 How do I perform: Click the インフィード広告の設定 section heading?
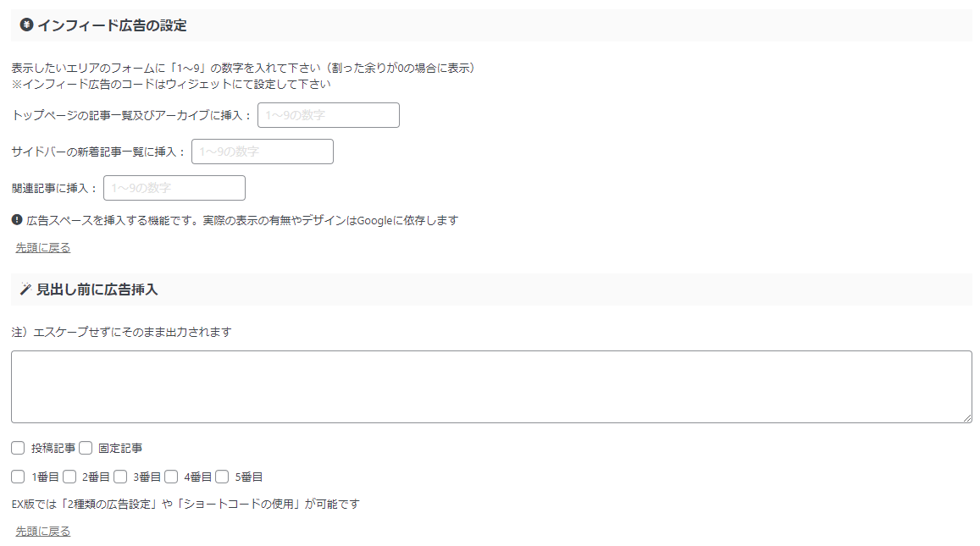[112, 25]
